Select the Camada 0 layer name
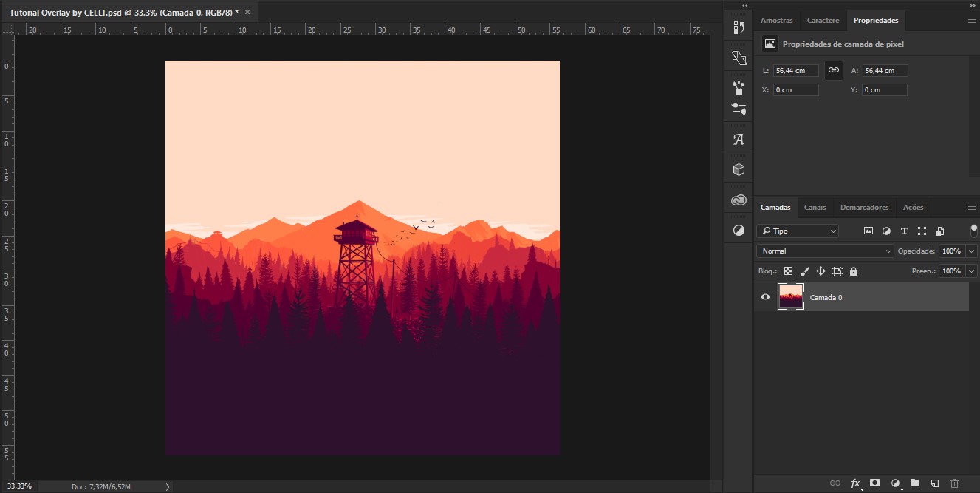Image resolution: width=980 pixels, height=493 pixels. [826, 298]
